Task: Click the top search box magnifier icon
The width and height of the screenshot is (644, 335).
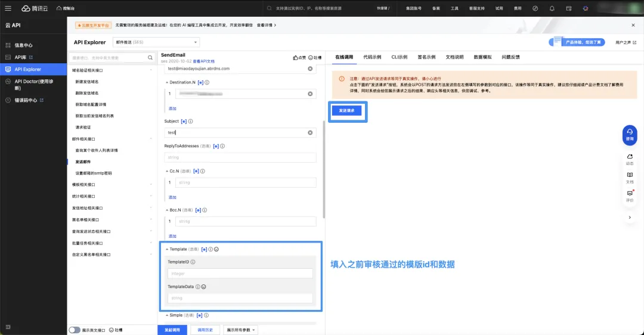Action: pos(270,8)
